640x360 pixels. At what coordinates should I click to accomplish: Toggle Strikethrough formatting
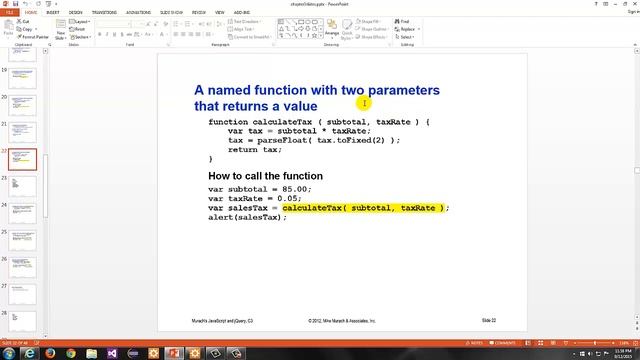(129, 35)
